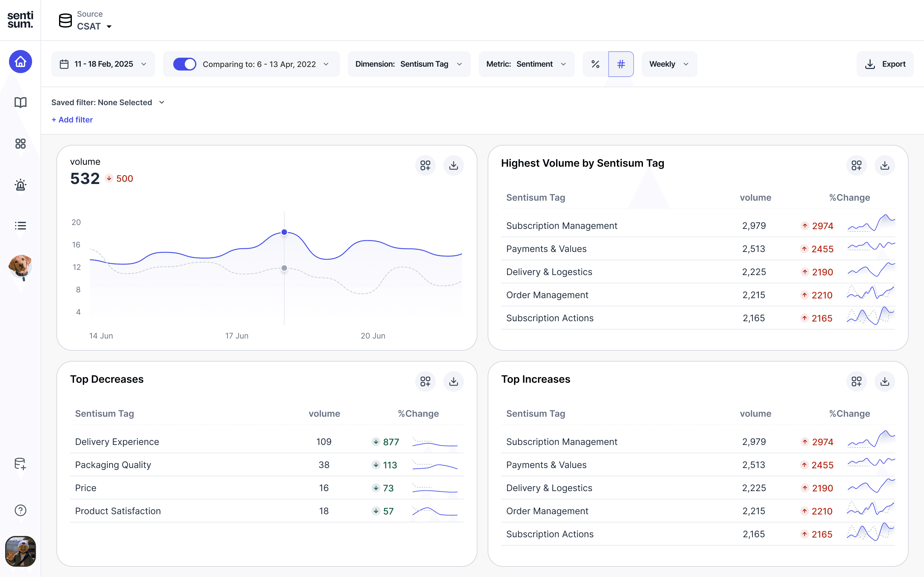Image resolution: width=924 pixels, height=577 pixels.
Task: Click the list view icon in sidebar
Action: tap(20, 226)
